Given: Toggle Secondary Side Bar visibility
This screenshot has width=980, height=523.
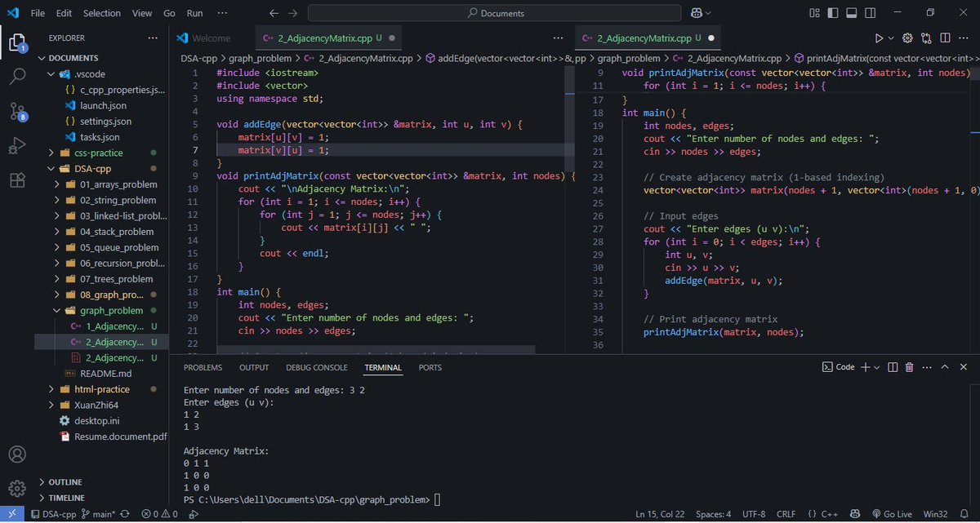Looking at the screenshot, I should pyautogui.click(x=869, y=13).
